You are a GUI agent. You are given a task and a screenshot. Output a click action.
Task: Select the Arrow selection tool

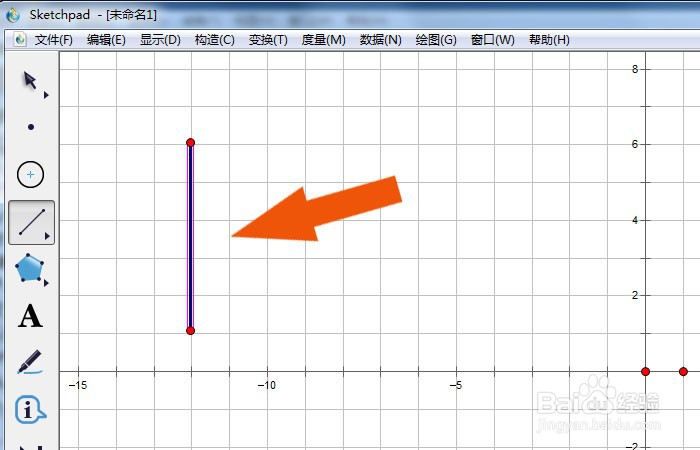pos(30,81)
